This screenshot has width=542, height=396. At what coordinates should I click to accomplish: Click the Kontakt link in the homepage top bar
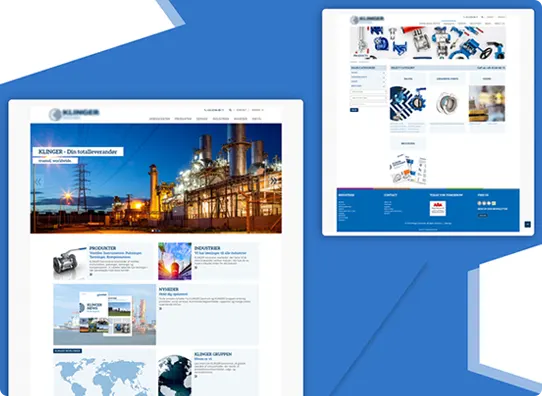pyautogui.click(x=241, y=110)
